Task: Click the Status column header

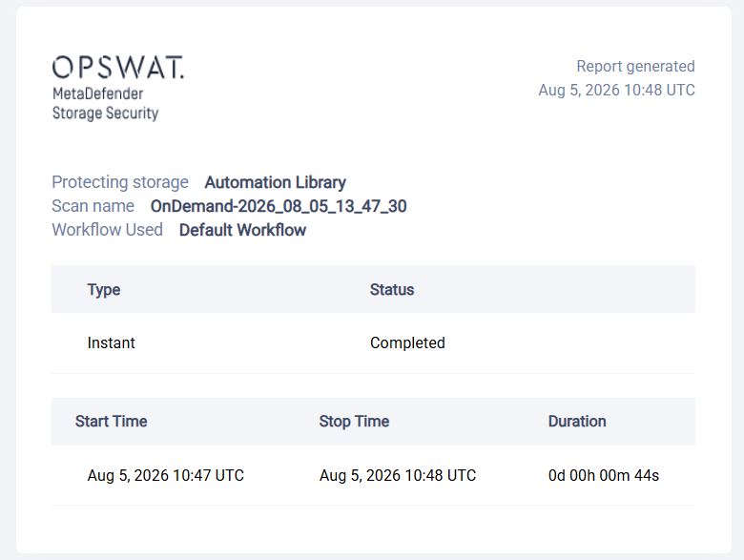Action: tap(392, 289)
